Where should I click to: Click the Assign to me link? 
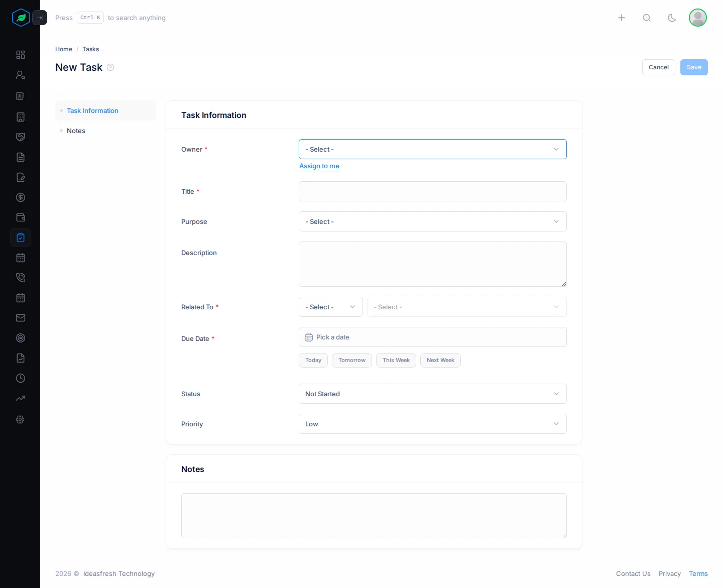click(319, 166)
